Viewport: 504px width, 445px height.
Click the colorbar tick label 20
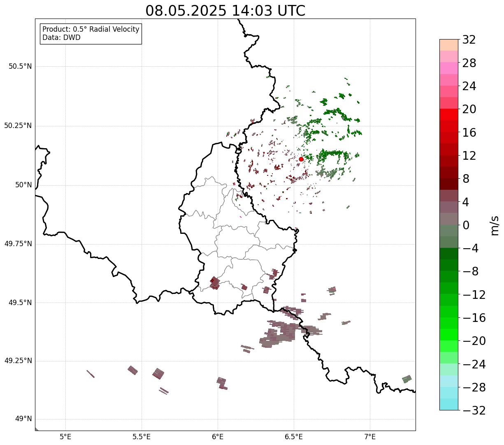coord(469,110)
